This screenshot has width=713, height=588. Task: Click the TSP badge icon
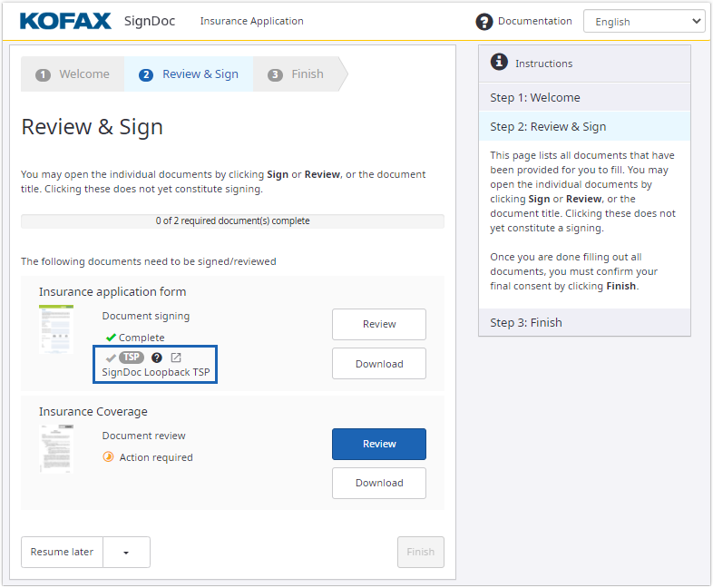point(132,358)
